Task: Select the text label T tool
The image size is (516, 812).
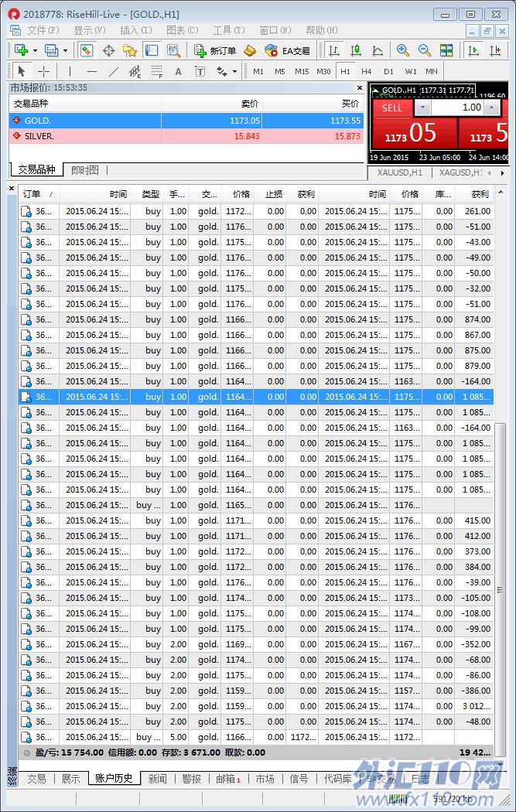Action: [x=200, y=71]
